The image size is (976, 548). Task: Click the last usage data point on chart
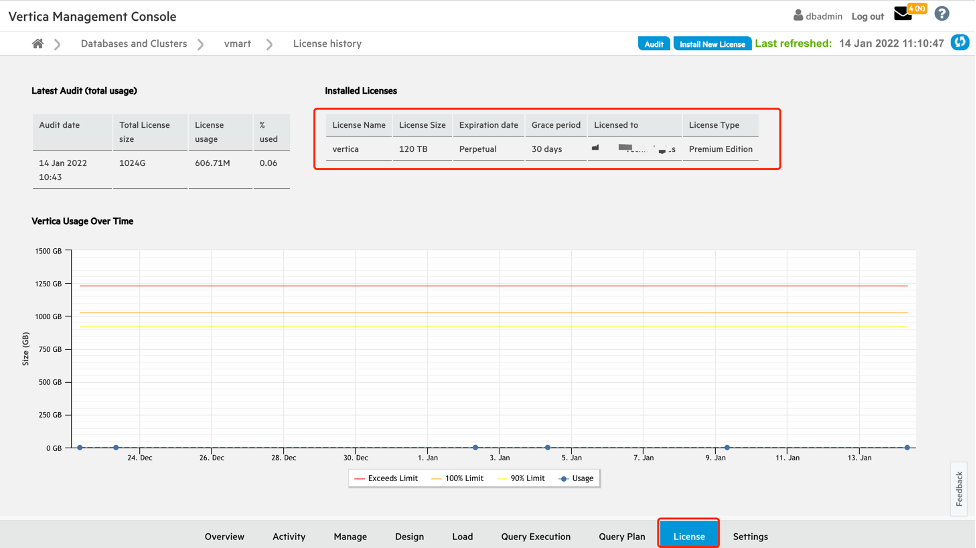coord(907,447)
